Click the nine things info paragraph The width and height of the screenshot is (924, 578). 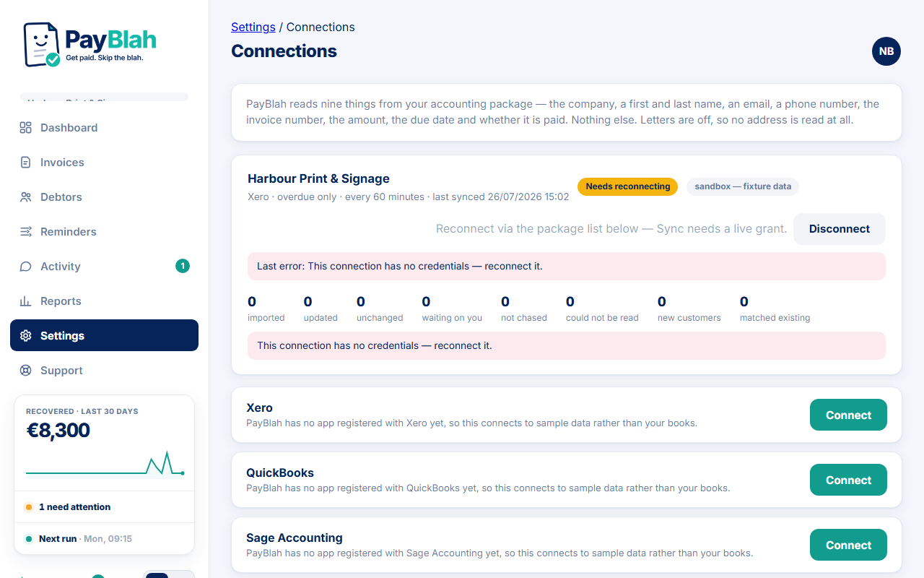click(563, 112)
